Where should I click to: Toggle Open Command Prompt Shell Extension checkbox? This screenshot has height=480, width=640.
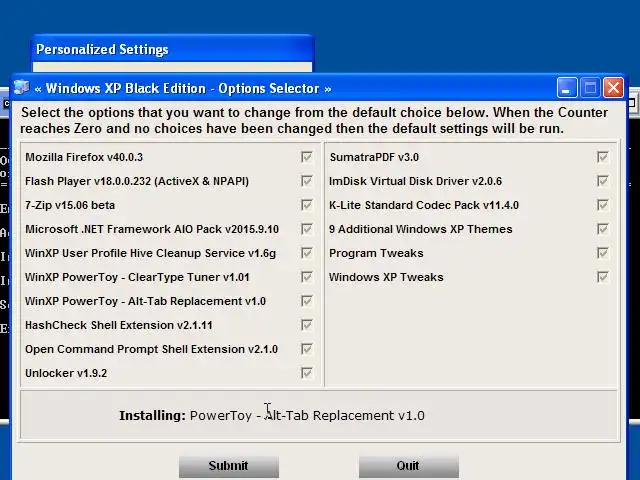(307, 349)
